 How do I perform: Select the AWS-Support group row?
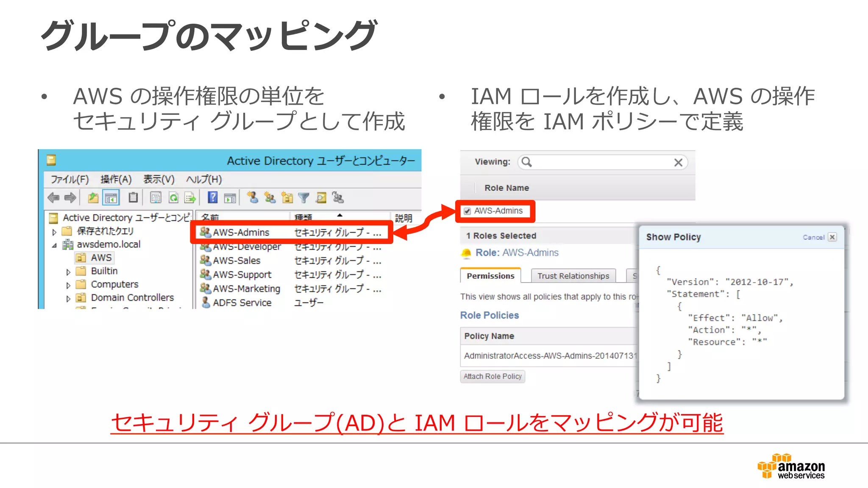click(x=291, y=274)
